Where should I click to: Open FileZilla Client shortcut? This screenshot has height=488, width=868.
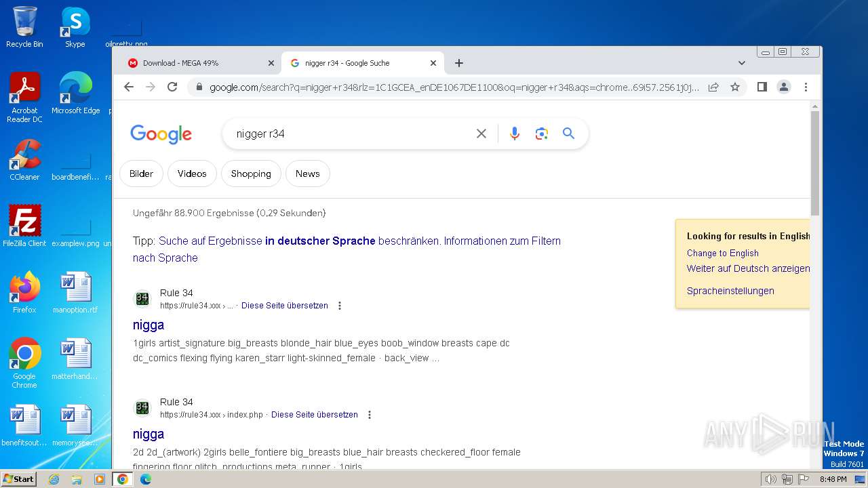[x=24, y=226]
